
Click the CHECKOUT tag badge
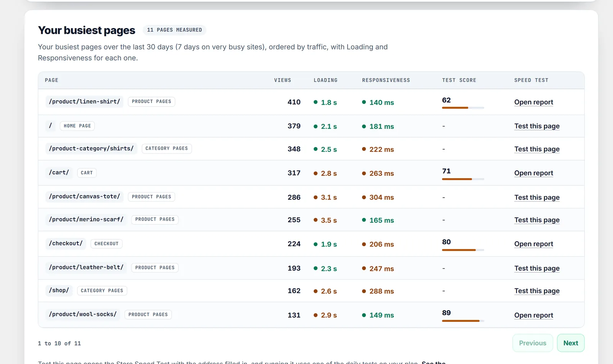coord(107,244)
